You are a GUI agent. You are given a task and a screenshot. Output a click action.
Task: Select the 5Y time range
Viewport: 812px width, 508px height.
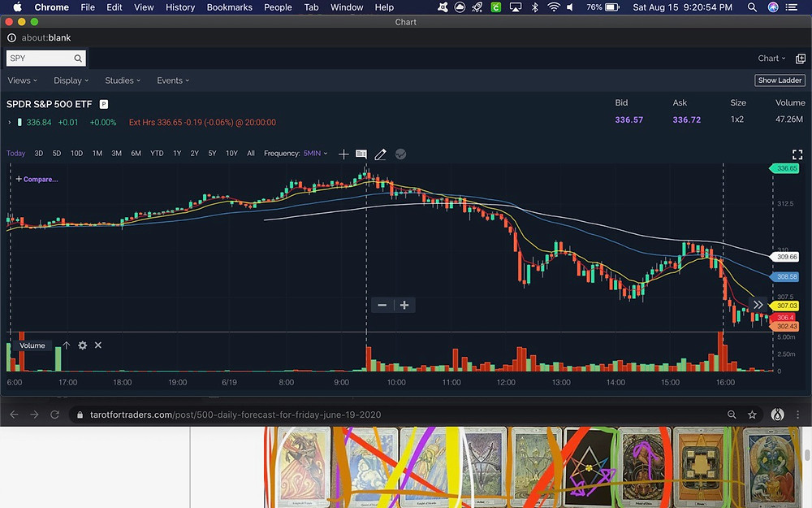point(212,154)
